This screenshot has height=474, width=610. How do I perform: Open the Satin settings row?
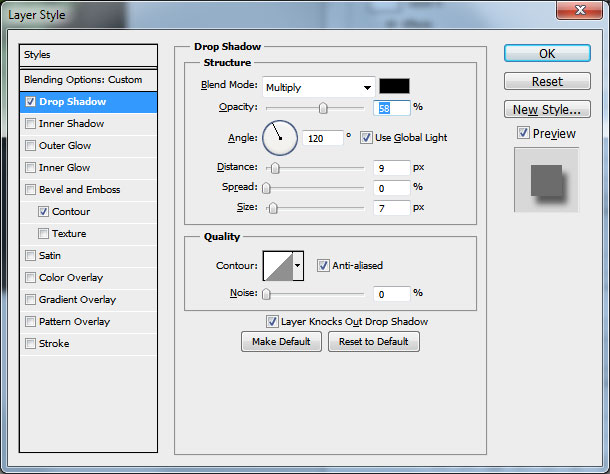coord(88,256)
